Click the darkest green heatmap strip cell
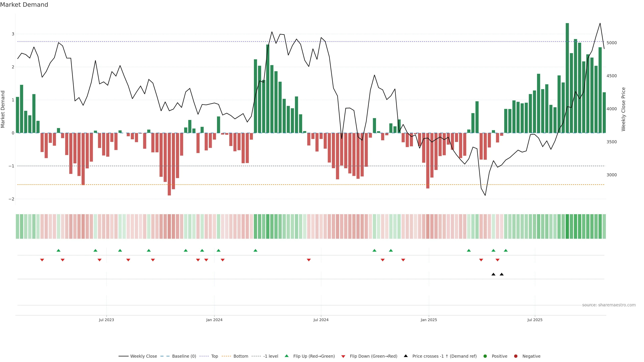 point(567,226)
